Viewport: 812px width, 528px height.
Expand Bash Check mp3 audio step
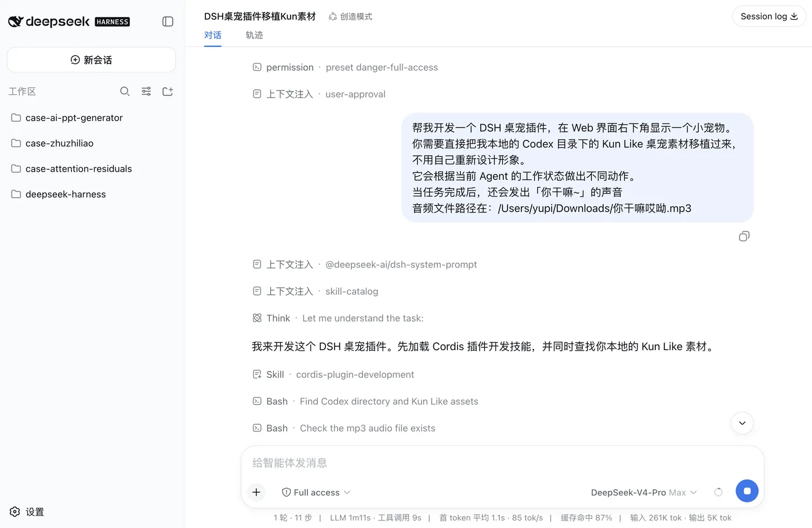pos(344,428)
